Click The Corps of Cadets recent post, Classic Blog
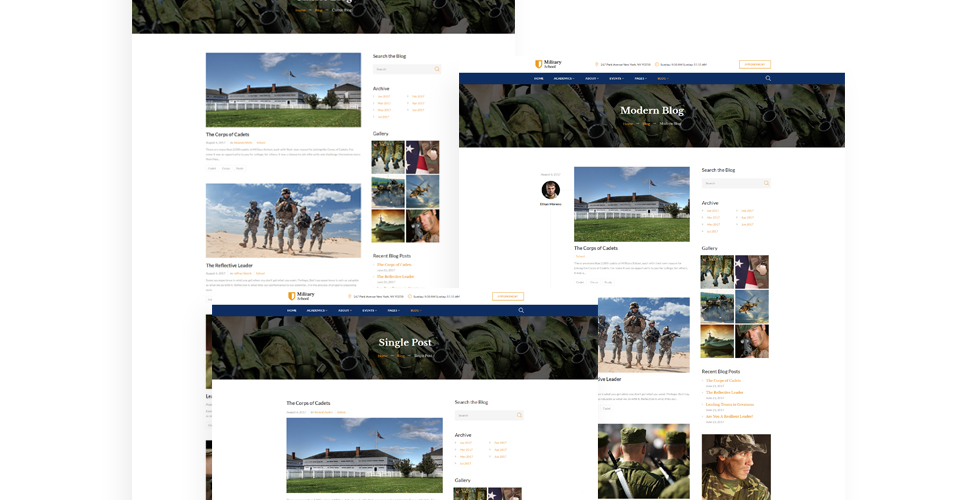The height and width of the screenshot is (500, 965). 394,265
